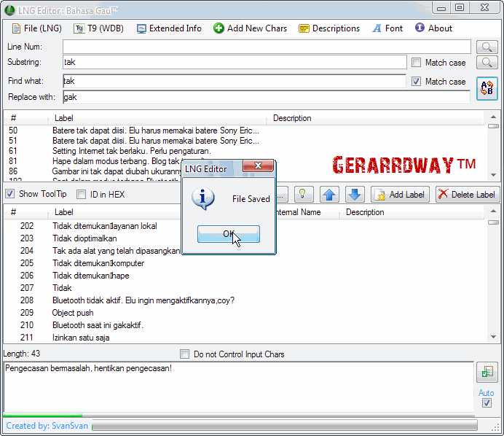Open the File (LNG) menu

coord(36,28)
